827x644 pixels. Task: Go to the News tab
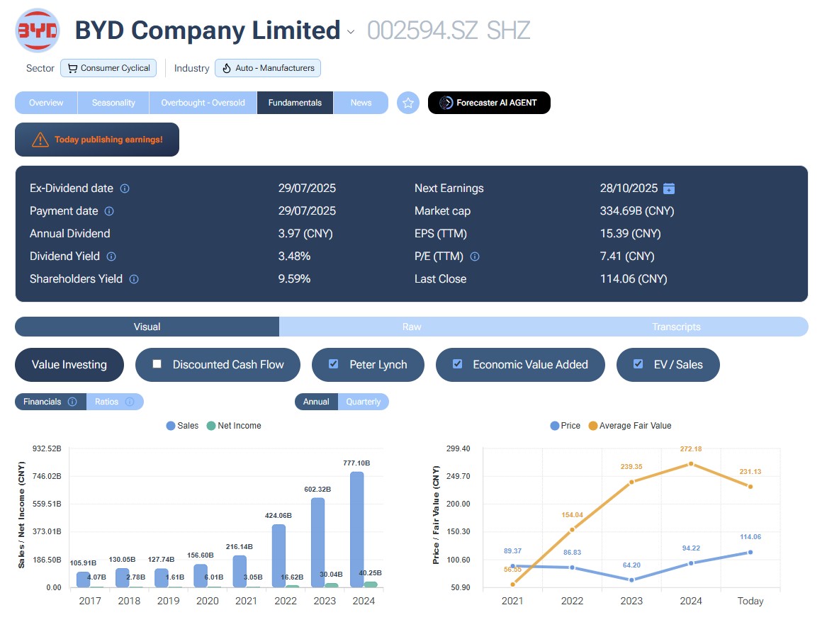click(x=361, y=103)
